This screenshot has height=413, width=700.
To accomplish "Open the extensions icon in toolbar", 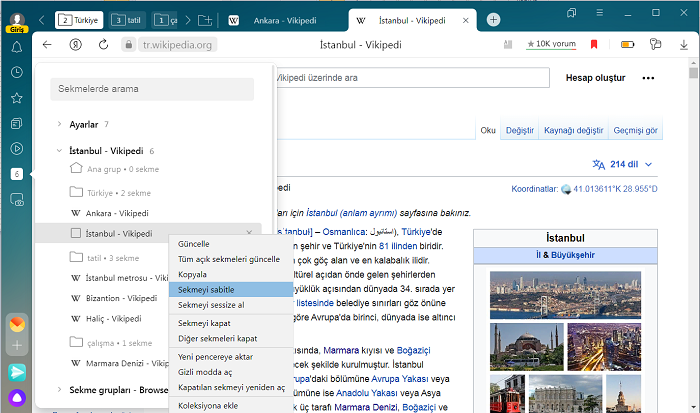I will (x=655, y=44).
